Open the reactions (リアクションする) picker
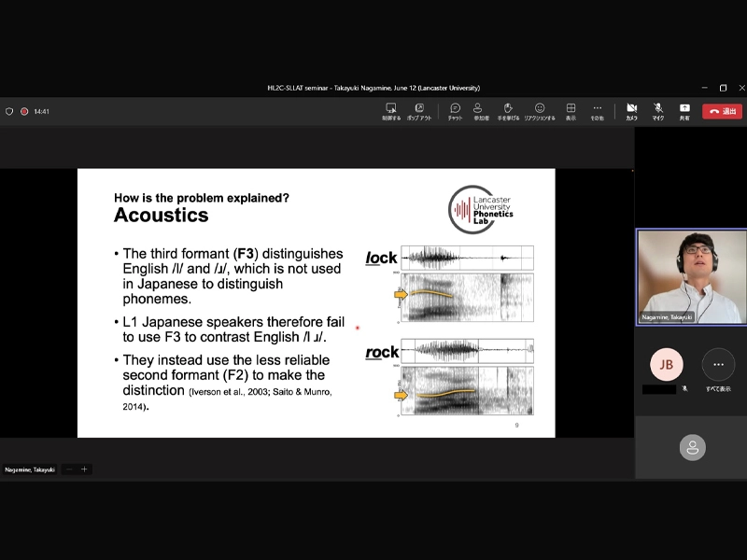 pos(540,110)
